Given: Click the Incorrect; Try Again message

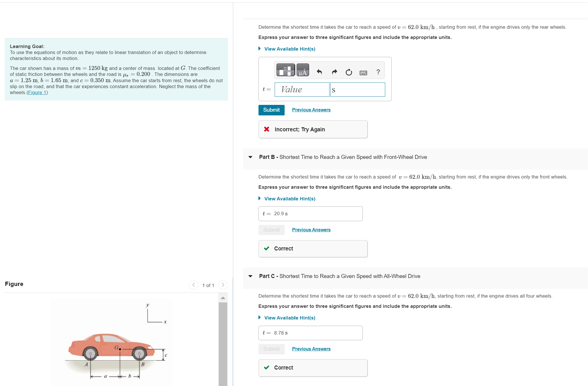Looking at the screenshot, I should point(313,129).
